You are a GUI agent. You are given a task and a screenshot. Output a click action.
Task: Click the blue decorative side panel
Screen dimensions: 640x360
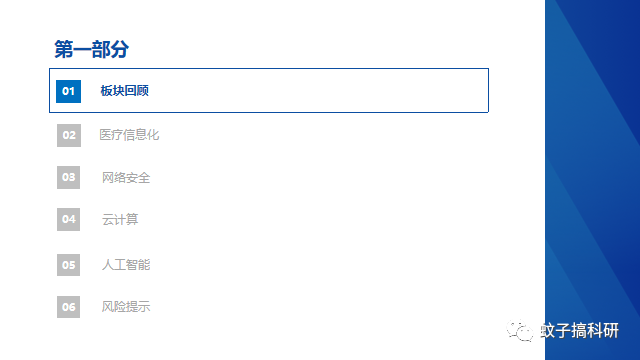pyautogui.click(x=592, y=180)
